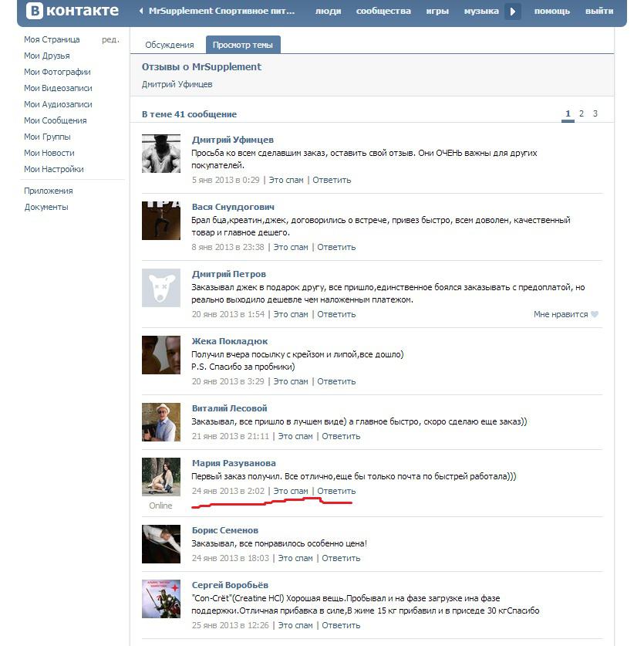Reply to Борис Семенов's post
This screenshot has height=646, width=644.
tap(341, 558)
